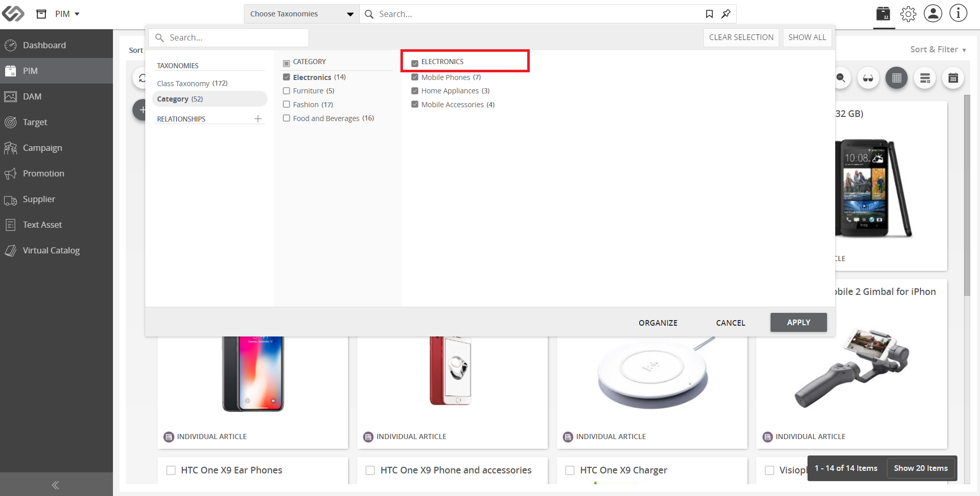Go to Dashboard in sidebar
The height and width of the screenshot is (496, 980).
[56, 45]
